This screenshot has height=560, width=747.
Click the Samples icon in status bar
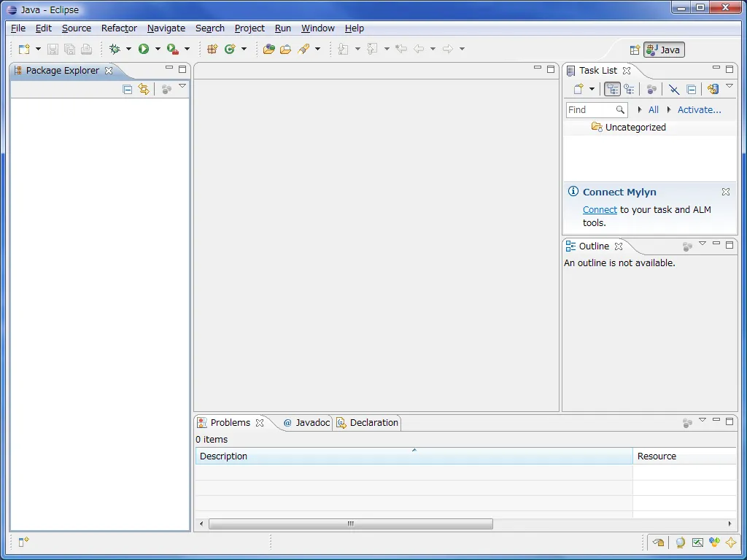pos(714,542)
